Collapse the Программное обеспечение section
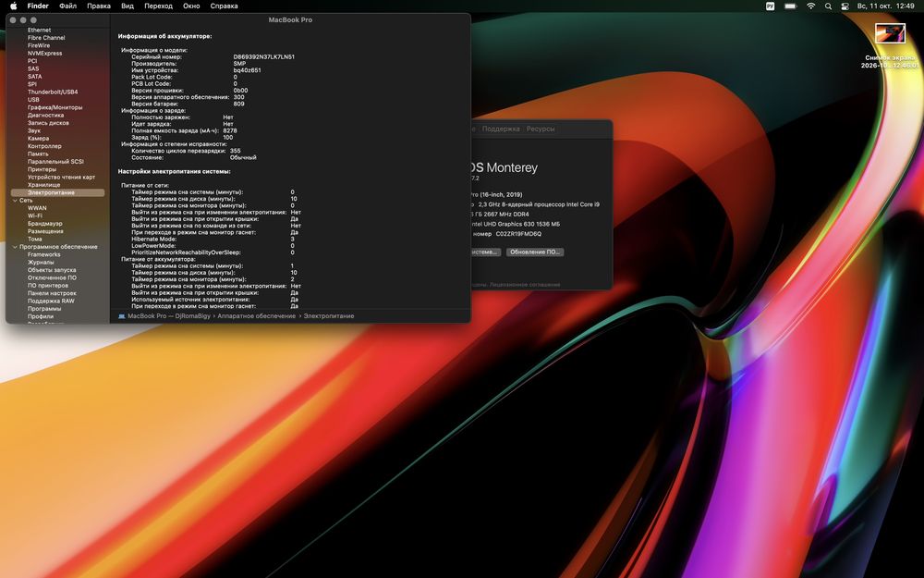Screen dimensions: 924x578 [x=15, y=247]
